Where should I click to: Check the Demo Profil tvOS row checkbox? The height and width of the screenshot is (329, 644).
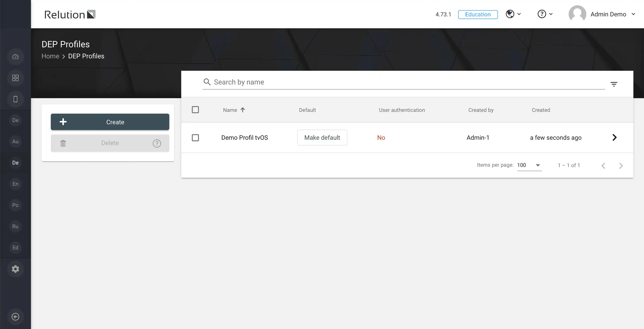point(195,138)
